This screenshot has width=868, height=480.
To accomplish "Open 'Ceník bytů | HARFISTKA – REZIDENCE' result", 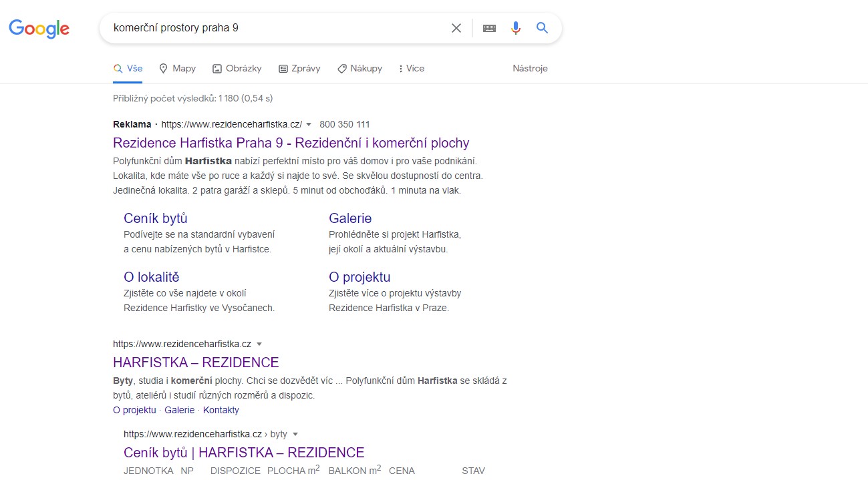I will [x=244, y=453].
